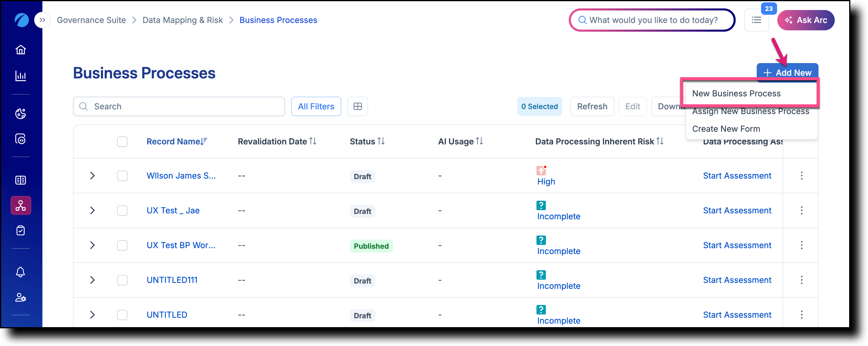Expand the UNTITLED row
This screenshot has width=868, height=346.
[x=92, y=315]
